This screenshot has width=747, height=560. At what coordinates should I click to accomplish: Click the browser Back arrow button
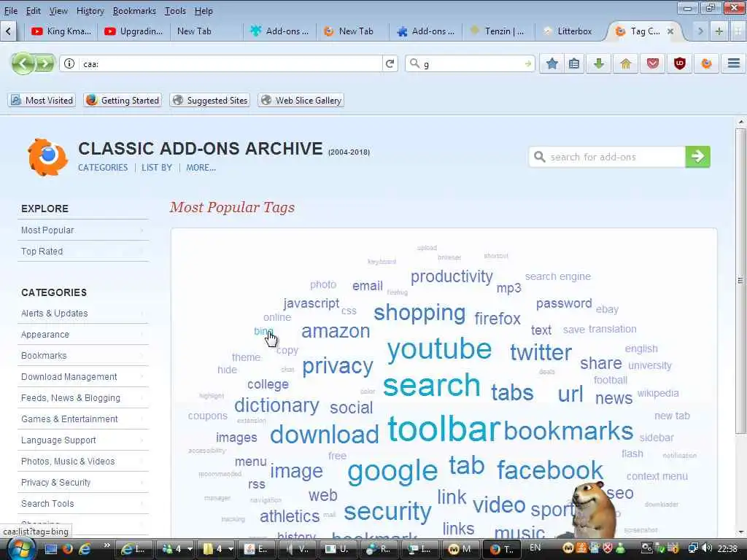coord(23,63)
